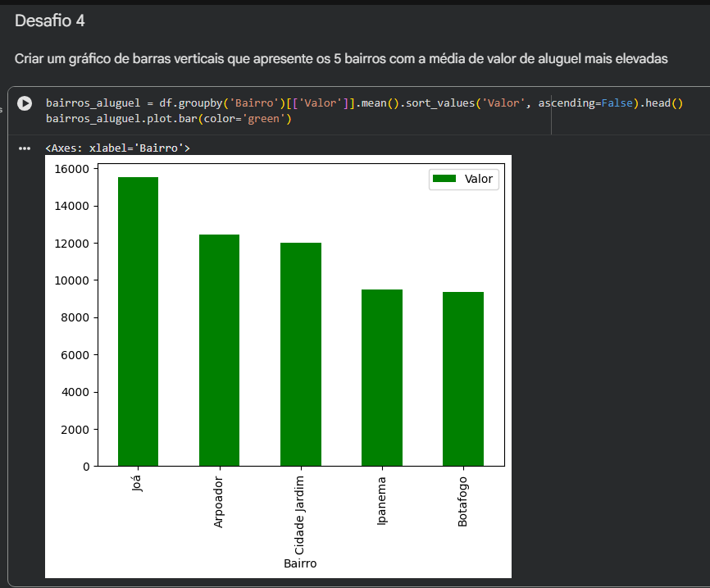
Task: Click the 2000 y-axis tick label
Action: (x=75, y=430)
